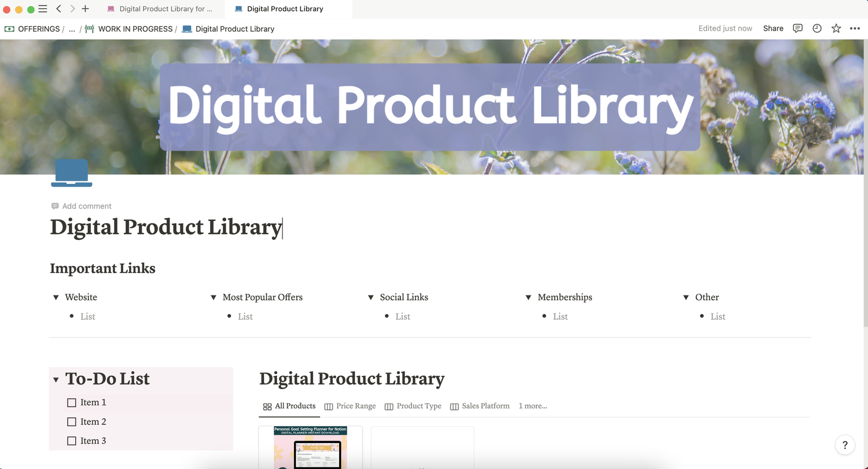Open the help question mark control

coord(845,445)
